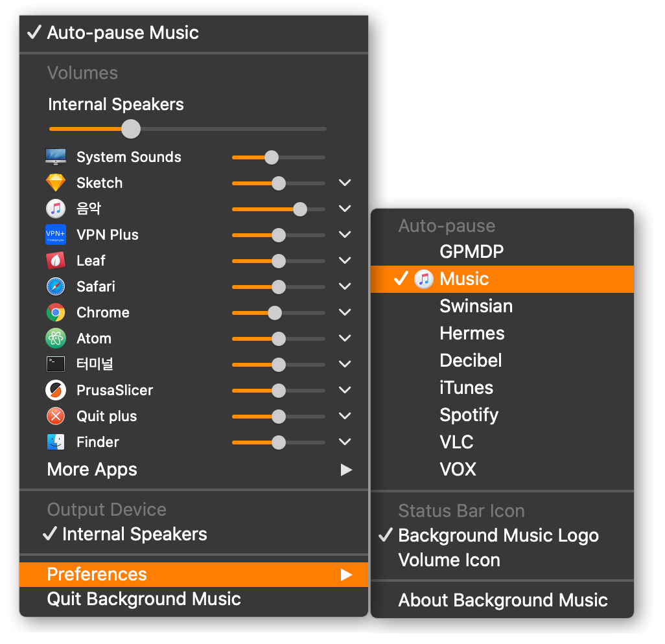
Task: Select VOX in the Auto-pause list
Action: click(x=502, y=469)
